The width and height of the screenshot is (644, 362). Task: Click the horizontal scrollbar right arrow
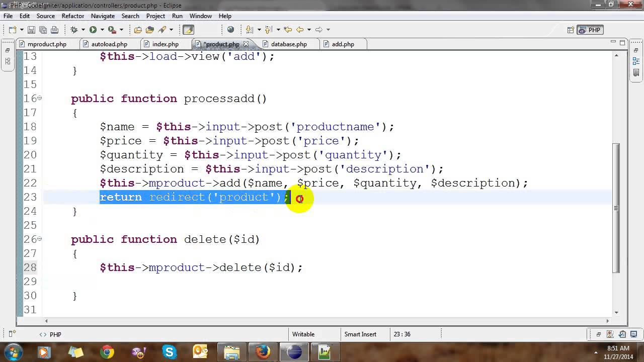pos(607,321)
